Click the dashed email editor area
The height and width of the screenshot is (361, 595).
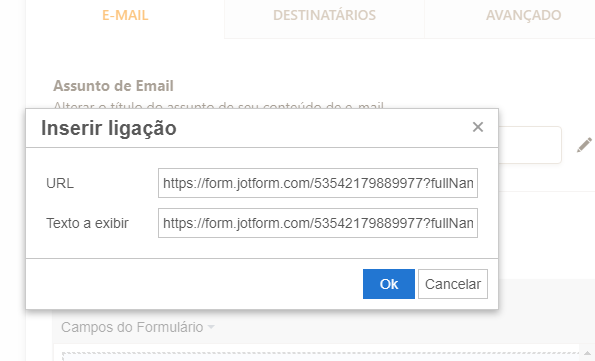click(x=320, y=356)
